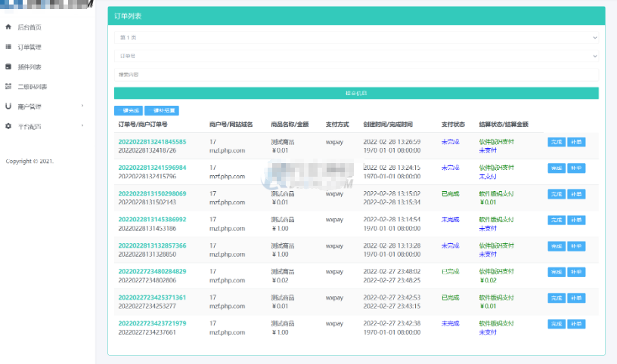The height and width of the screenshot is (364, 617).
Task: Open the 订单管理 sidebar menu item
Action: 29,47
